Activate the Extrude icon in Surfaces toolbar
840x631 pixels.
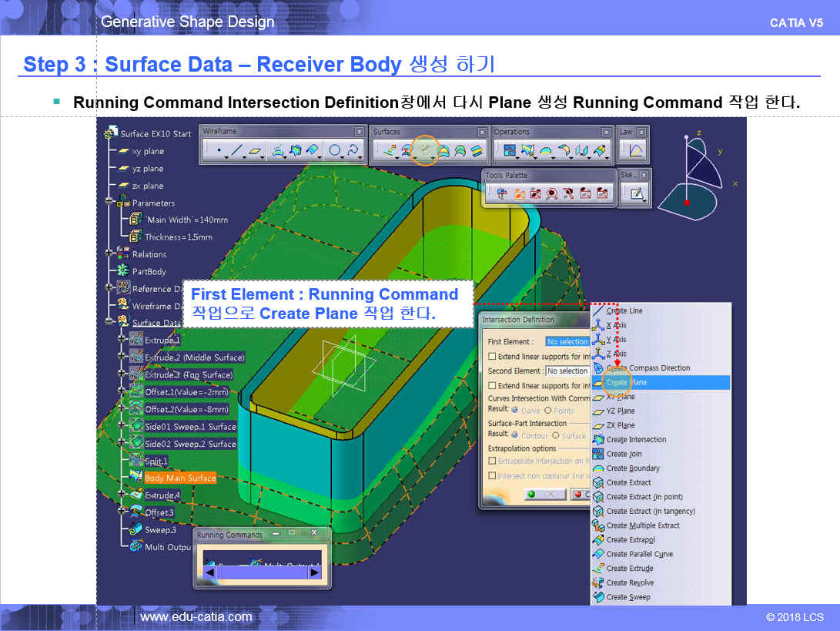pyautogui.click(x=387, y=152)
